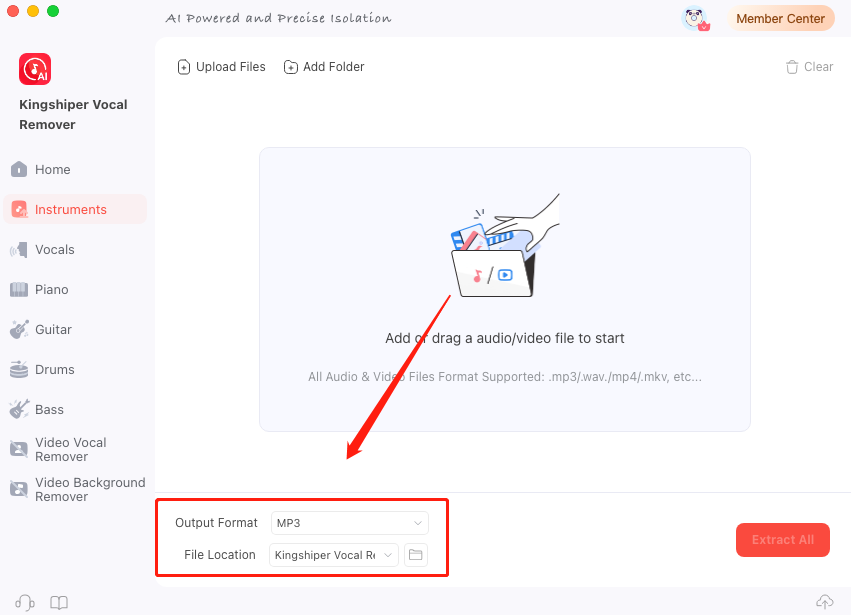Image resolution: width=851 pixels, height=615 pixels.
Task: Open the Member Center
Action: (x=780, y=18)
